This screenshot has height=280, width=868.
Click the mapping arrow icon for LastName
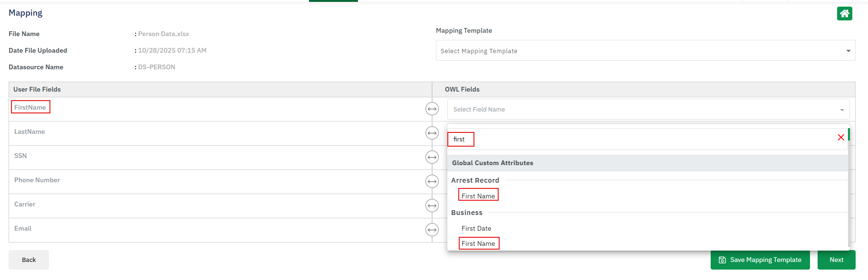pos(432,133)
